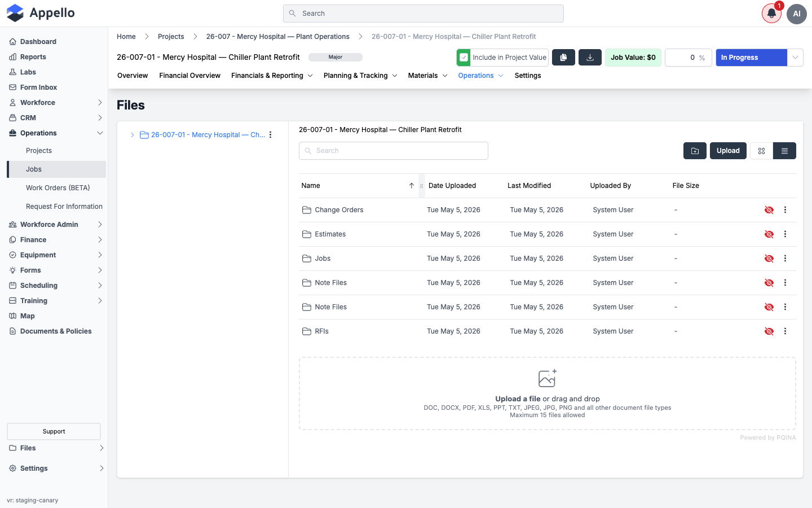Click the Support button
This screenshot has height=508, width=812.
point(54,431)
